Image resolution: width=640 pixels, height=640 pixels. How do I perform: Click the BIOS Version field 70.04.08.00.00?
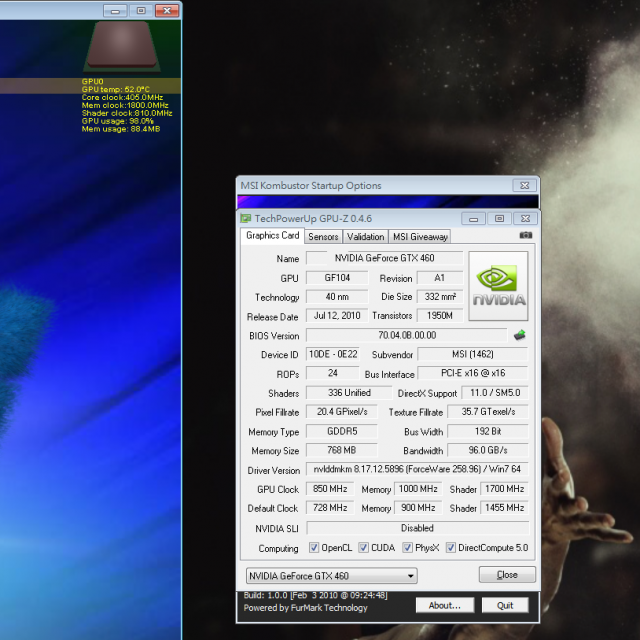point(407,335)
